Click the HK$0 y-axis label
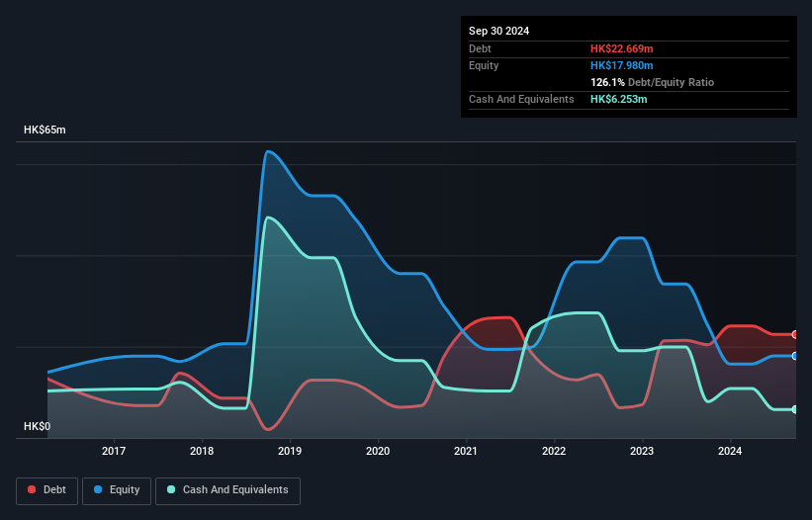 tap(38, 426)
